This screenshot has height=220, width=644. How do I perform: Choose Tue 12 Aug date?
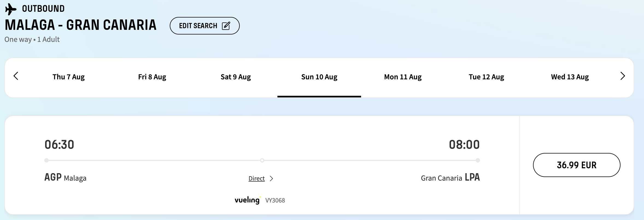click(486, 77)
